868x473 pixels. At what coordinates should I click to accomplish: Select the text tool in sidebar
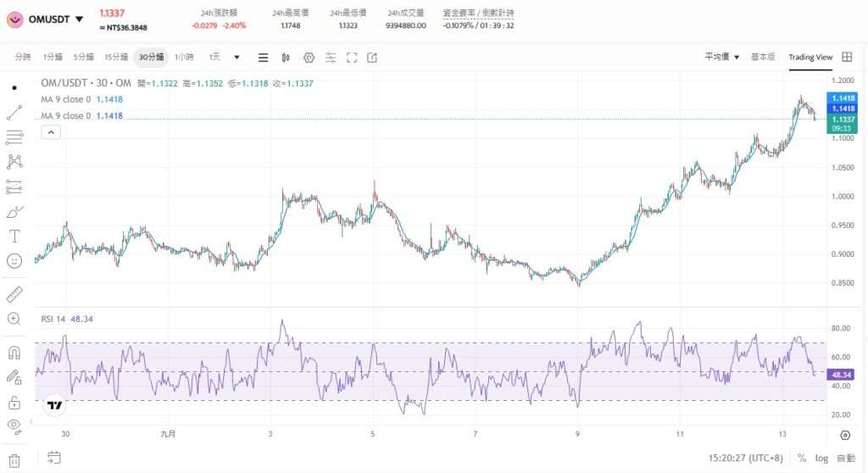tap(14, 236)
